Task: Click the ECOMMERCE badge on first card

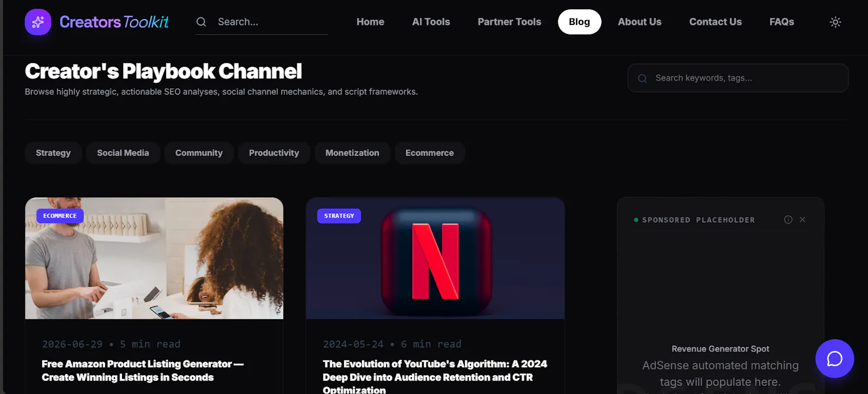Action: pyautogui.click(x=60, y=216)
